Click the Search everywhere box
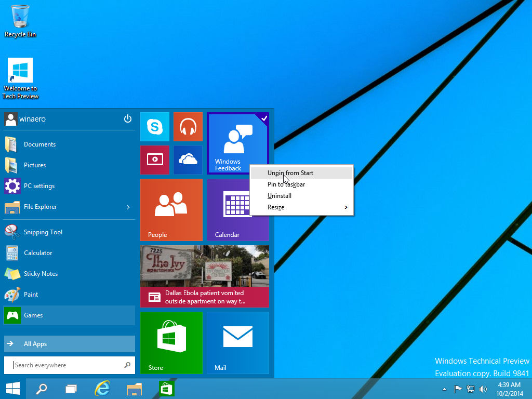This screenshot has width=532, height=399. (x=65, y=365)
